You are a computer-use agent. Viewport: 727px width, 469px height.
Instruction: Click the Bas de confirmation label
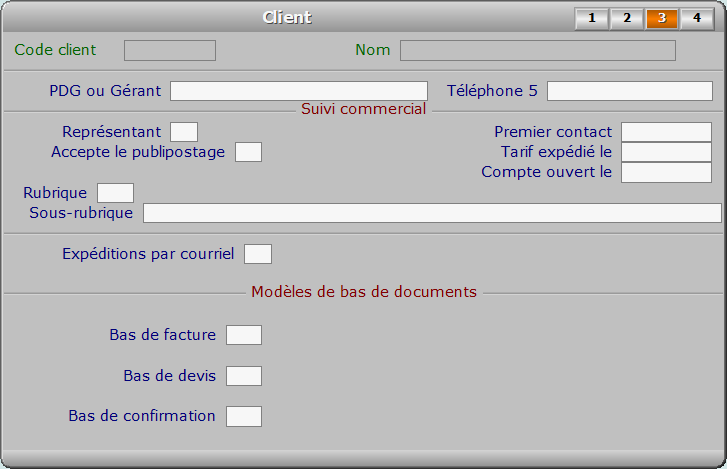[x=142, y=416]
